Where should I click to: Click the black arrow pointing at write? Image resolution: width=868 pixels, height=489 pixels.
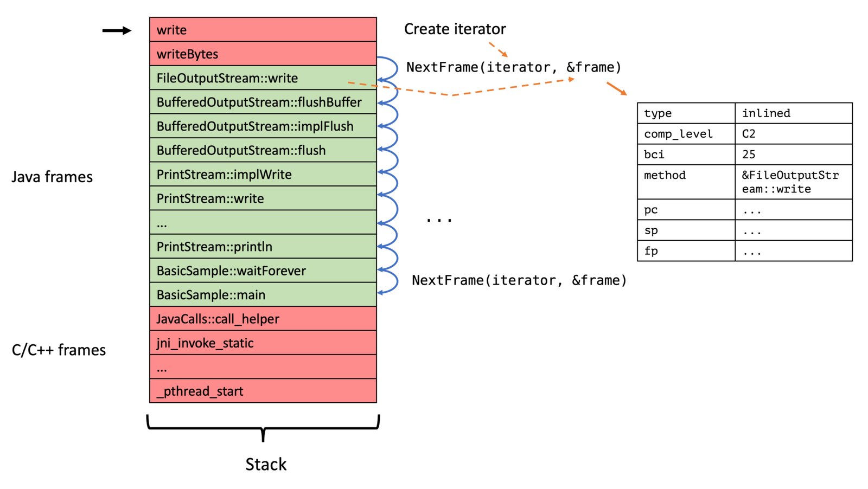coord(117,30)
